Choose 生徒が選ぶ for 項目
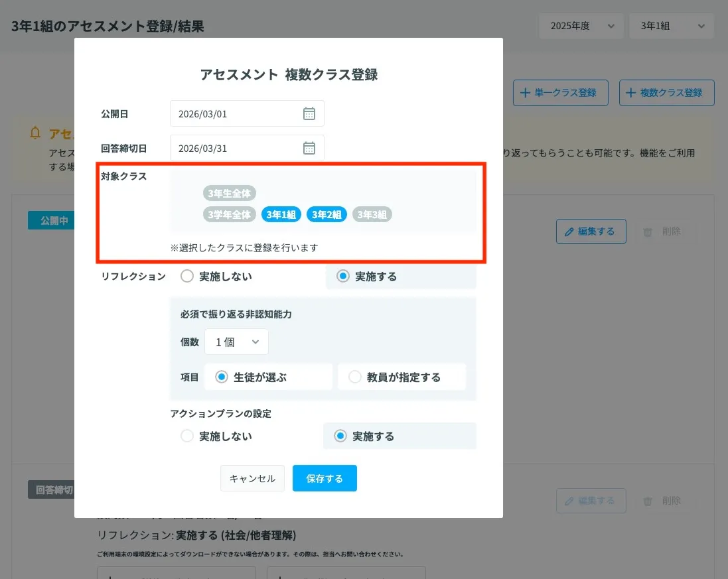 click(222, 377)
